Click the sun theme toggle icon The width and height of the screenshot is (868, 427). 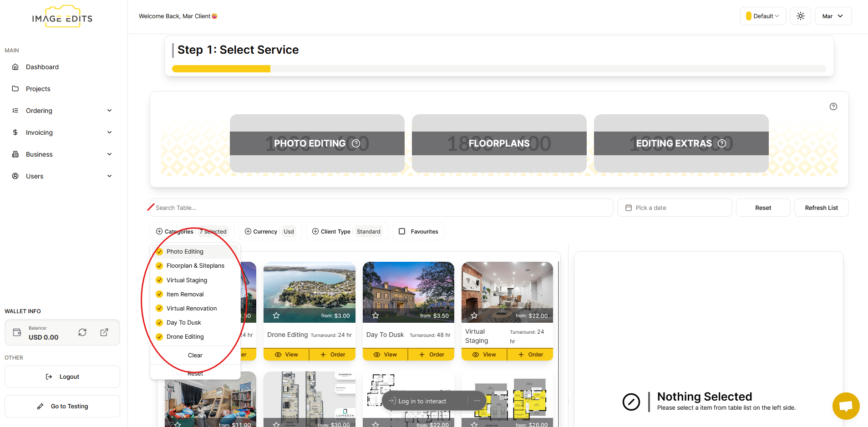click(800, 16)
